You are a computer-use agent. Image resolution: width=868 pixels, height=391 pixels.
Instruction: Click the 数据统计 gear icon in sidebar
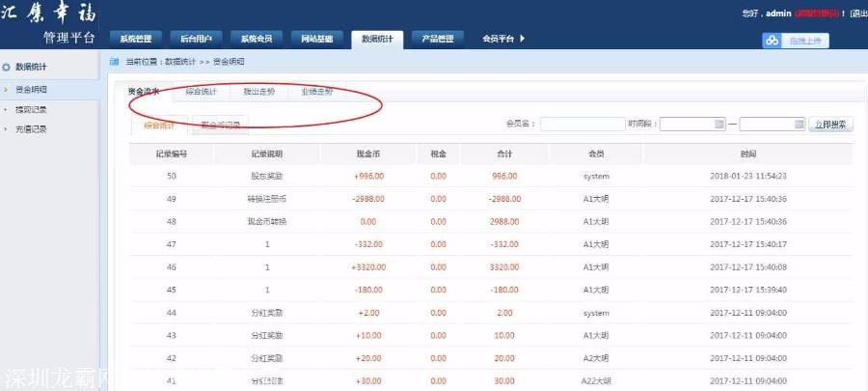pyautogui.click(x=7, y=67)
